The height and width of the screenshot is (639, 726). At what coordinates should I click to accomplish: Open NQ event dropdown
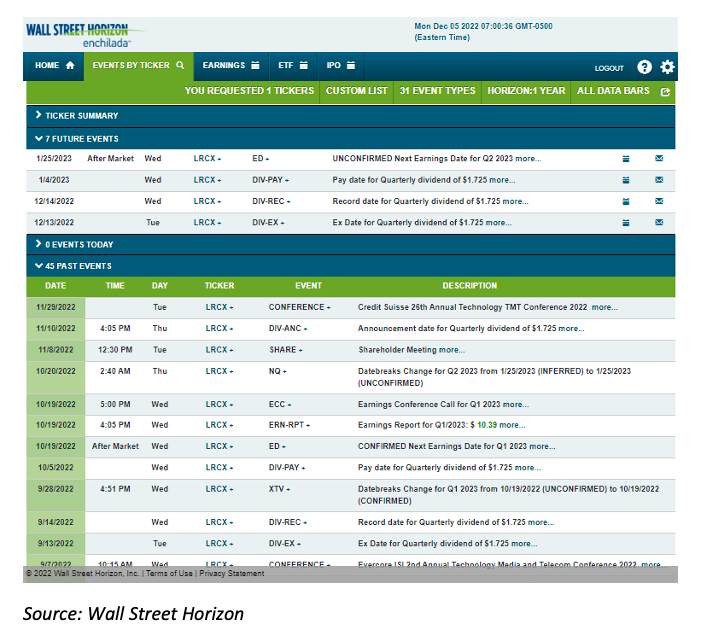point(277,371)
